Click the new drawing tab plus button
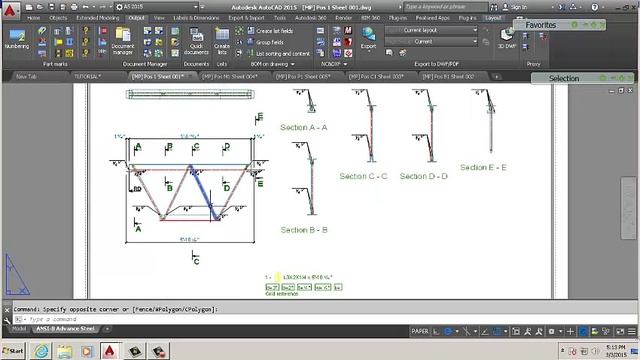Viewport: 640px width, 360px height. 496,76
